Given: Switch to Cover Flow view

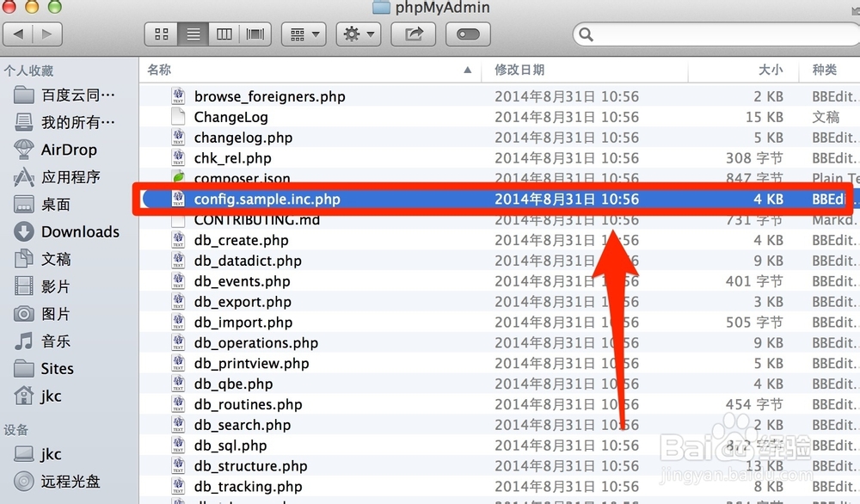Looking at the screenshot, I should click(x=255, y=34).
